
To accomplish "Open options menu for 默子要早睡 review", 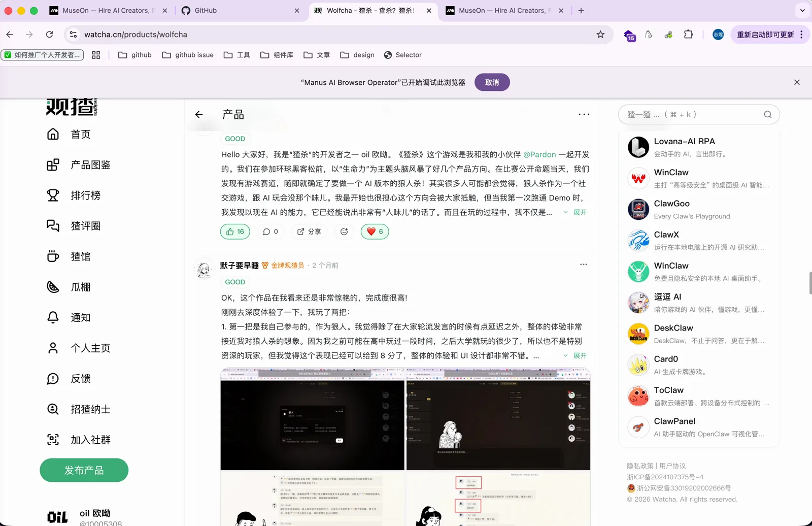I will coord(584,265).
